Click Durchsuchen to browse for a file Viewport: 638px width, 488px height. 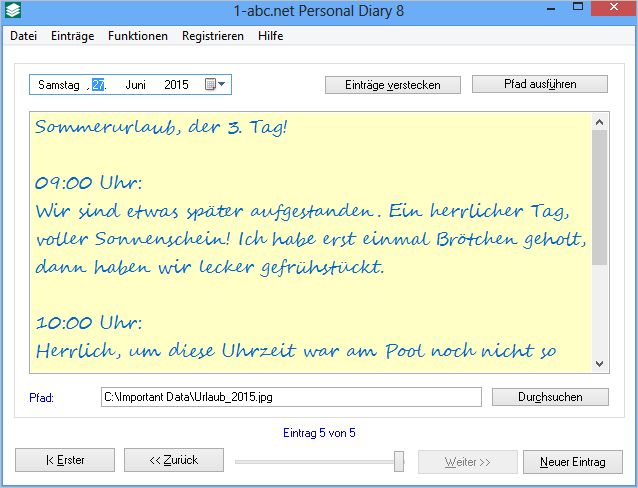[550, 397]
